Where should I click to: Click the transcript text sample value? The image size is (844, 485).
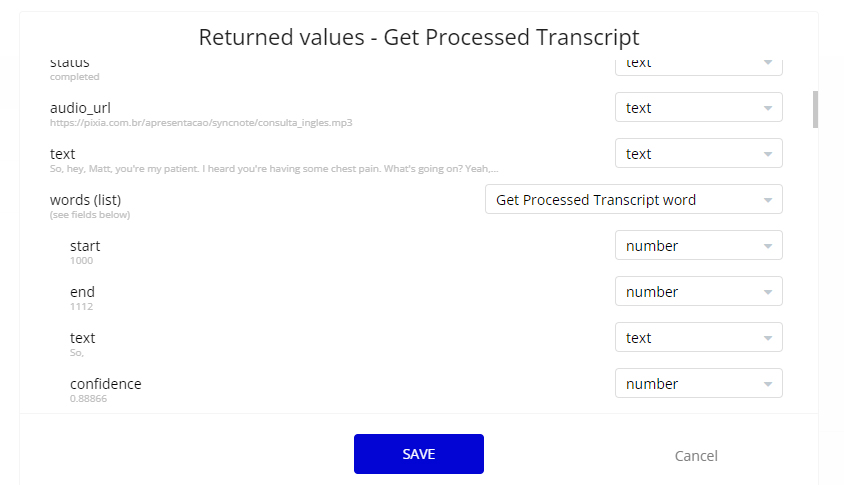(274, 169)
